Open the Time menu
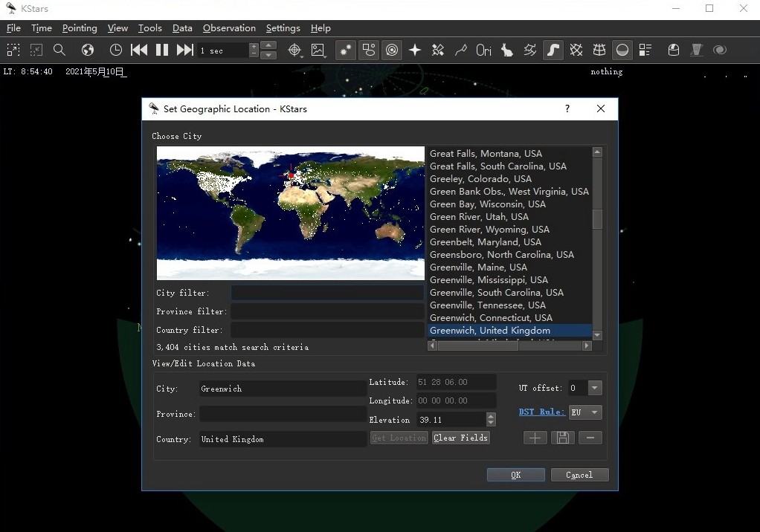This screenshot has height=532, width=760. tap(42, 28)
